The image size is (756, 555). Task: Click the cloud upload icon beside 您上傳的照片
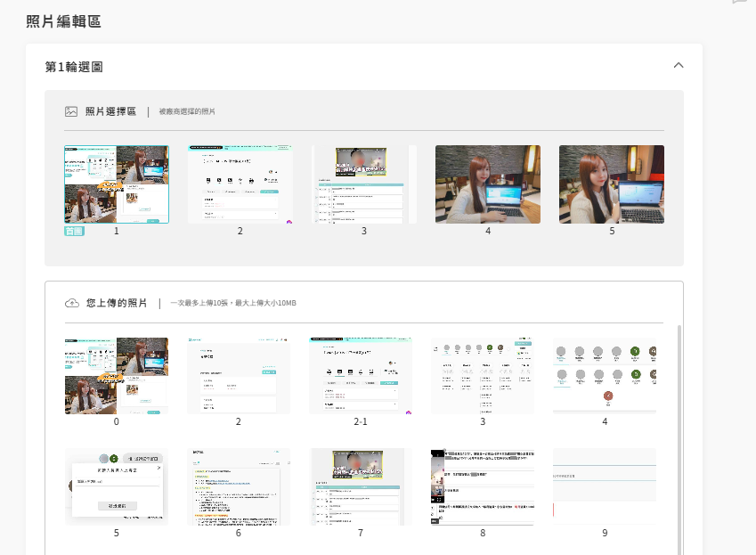[x=71, y=303]
